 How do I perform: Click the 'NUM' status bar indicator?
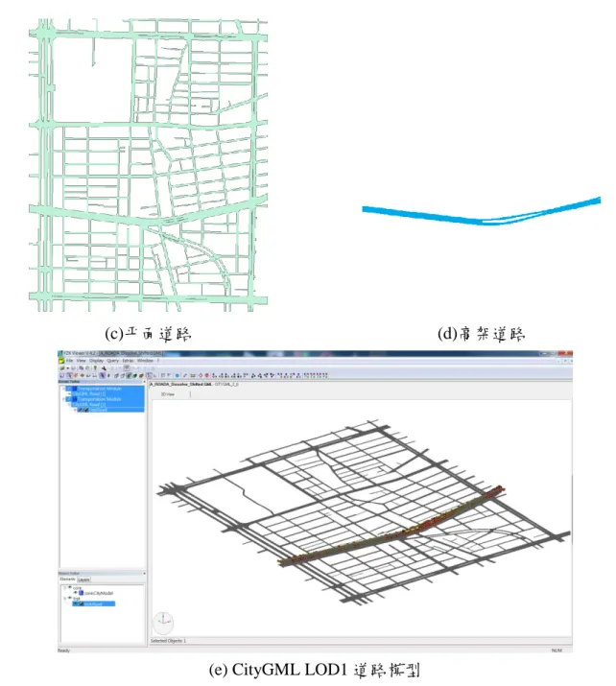[x=557, y=651]
